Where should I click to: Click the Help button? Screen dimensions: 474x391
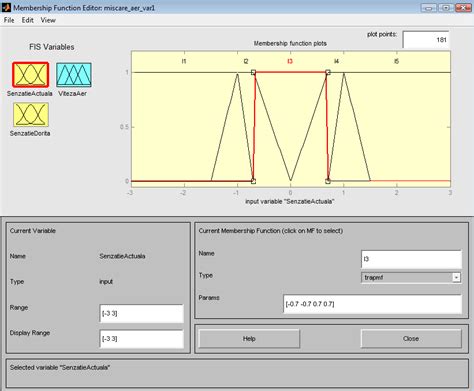click(x=249, y=339)
